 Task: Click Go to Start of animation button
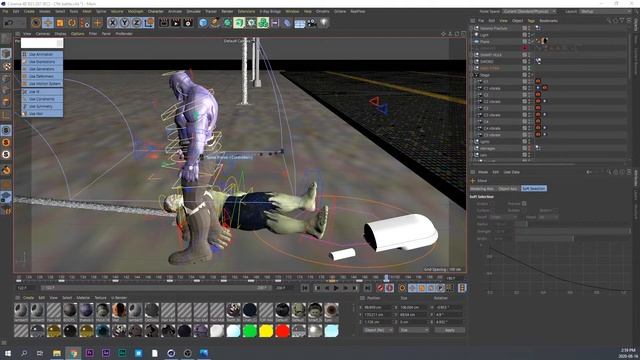(305, 288)
